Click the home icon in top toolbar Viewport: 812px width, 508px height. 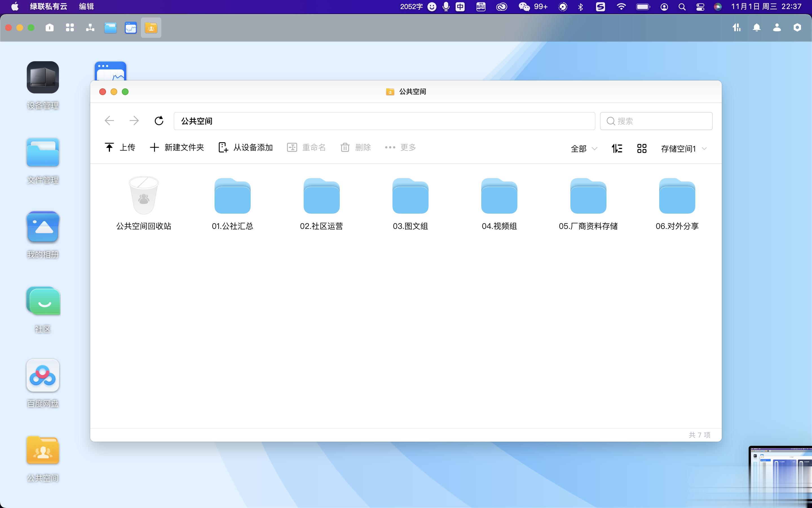click(50, 28)
